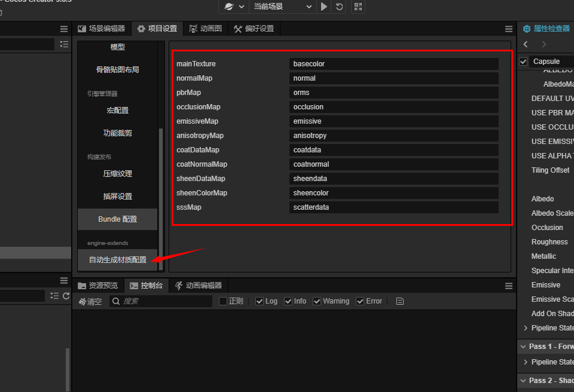The width and height of the screenshot is (574, 392).
Task: Collapse the Pass 1 section
Action: pyautogui.click(x=523, y=347)
